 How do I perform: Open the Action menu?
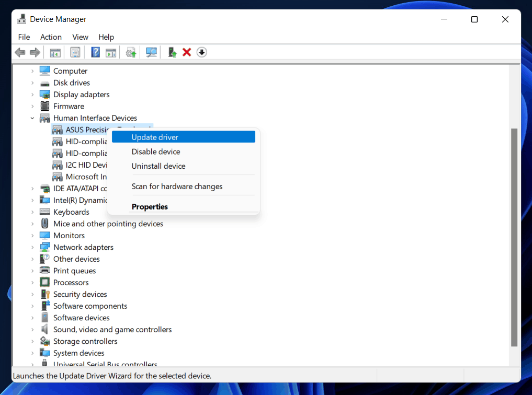click(x=51, y=37)
